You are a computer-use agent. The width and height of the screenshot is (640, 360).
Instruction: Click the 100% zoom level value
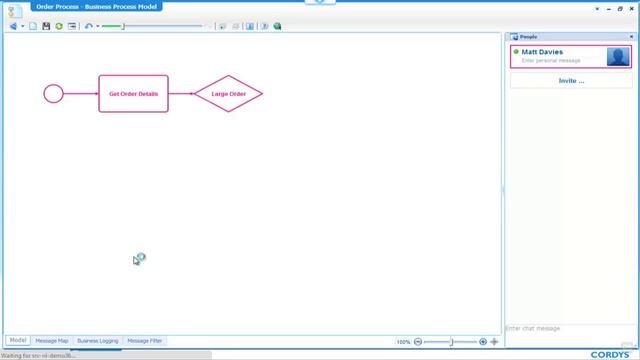point(403,342)
